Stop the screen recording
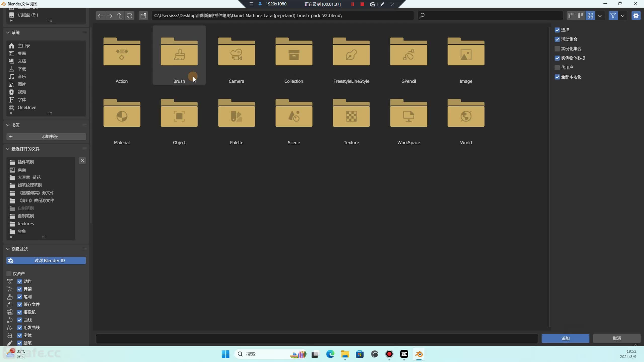644x362 pixels. tap(362, 4)
